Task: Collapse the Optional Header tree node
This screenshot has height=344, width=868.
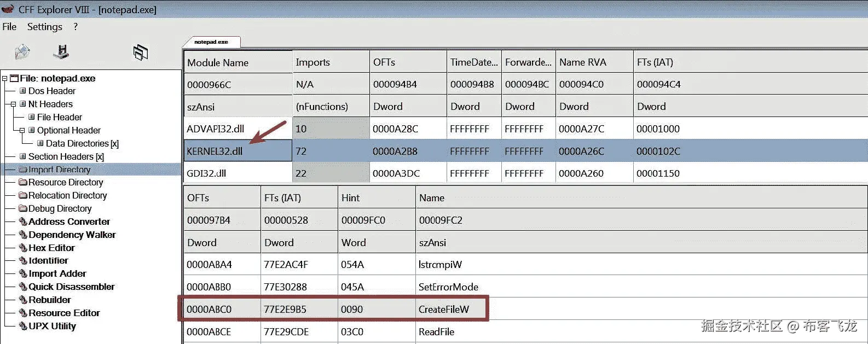Action: (22, 131)
